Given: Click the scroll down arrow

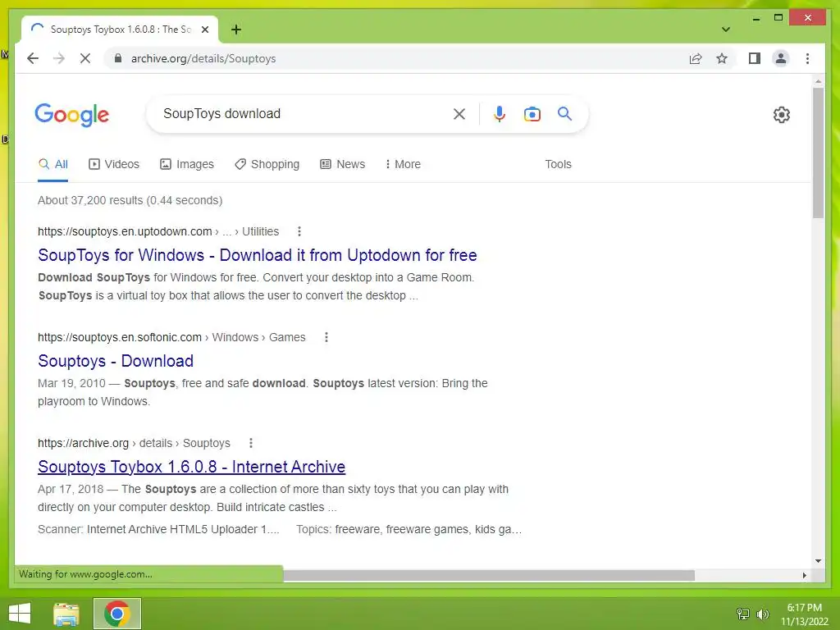Looking at the screenshot, I should 818,561.
